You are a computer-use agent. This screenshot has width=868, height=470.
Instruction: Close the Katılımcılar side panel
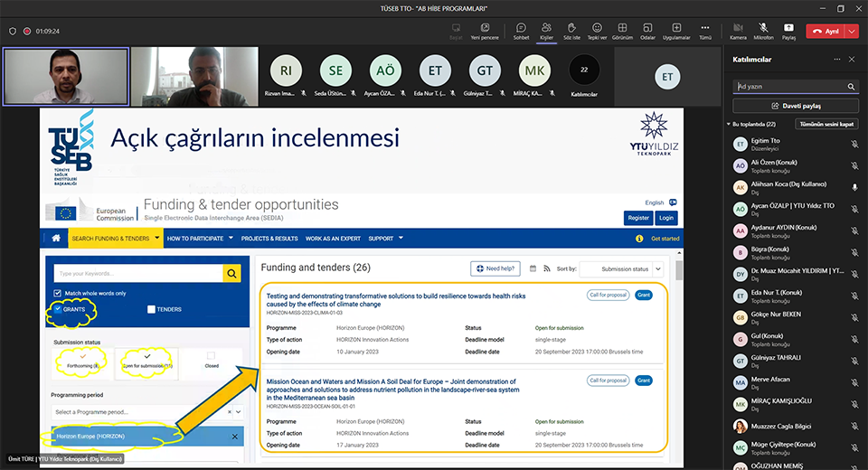click(x=852, y=59)
